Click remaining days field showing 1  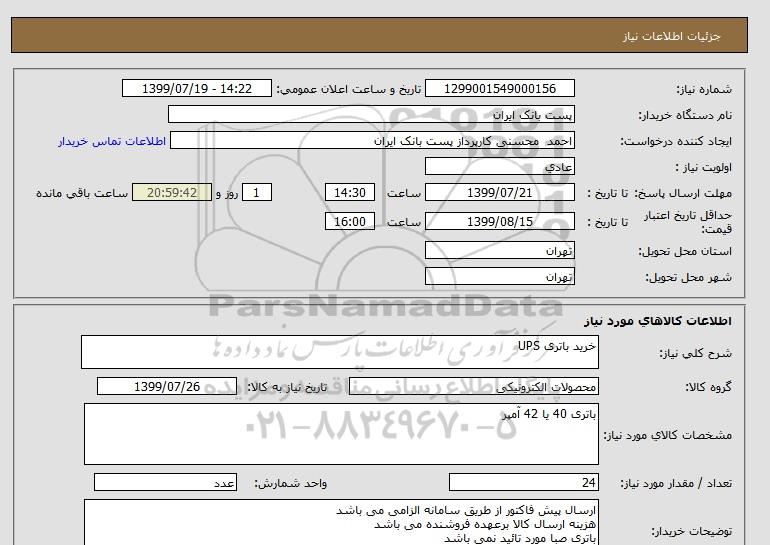256,192
